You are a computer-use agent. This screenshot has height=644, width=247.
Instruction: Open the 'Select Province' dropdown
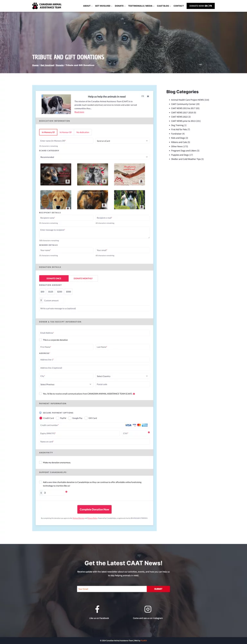coord(66,385)
